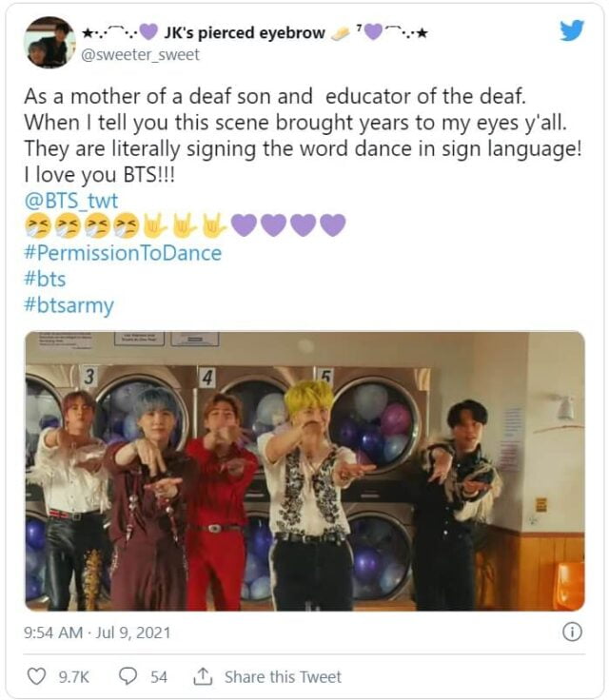Click the 9.7K likes count
This screenshot has width=609, height=700.
point(74,677)
